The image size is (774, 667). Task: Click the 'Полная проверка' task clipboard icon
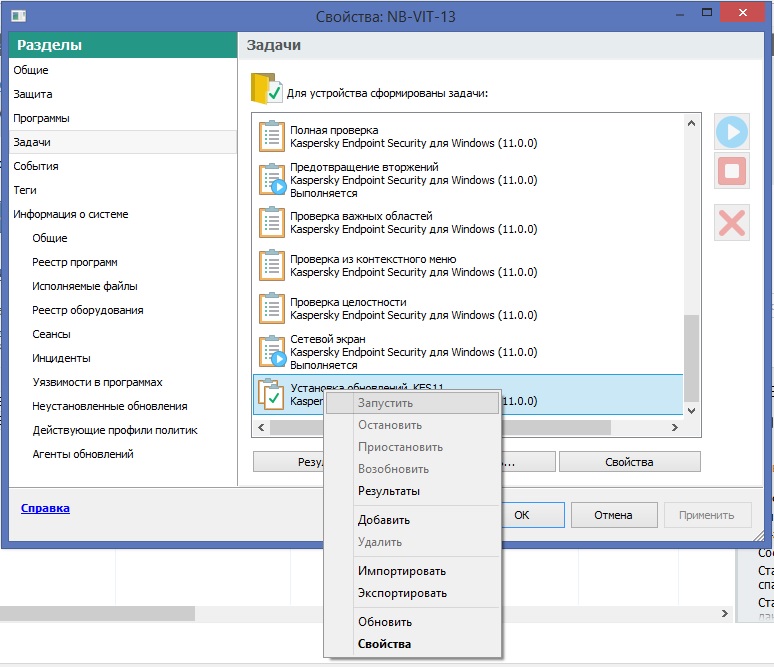pos(272,137)
